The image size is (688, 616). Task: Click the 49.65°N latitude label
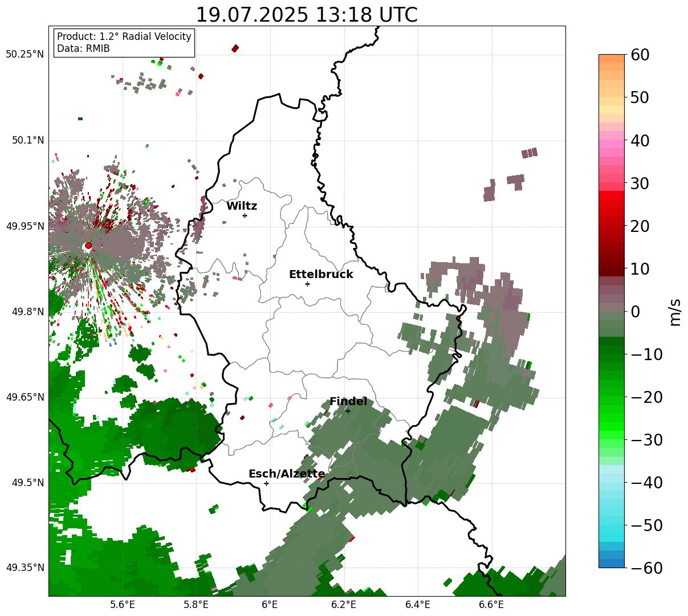(x=25, y=397)
